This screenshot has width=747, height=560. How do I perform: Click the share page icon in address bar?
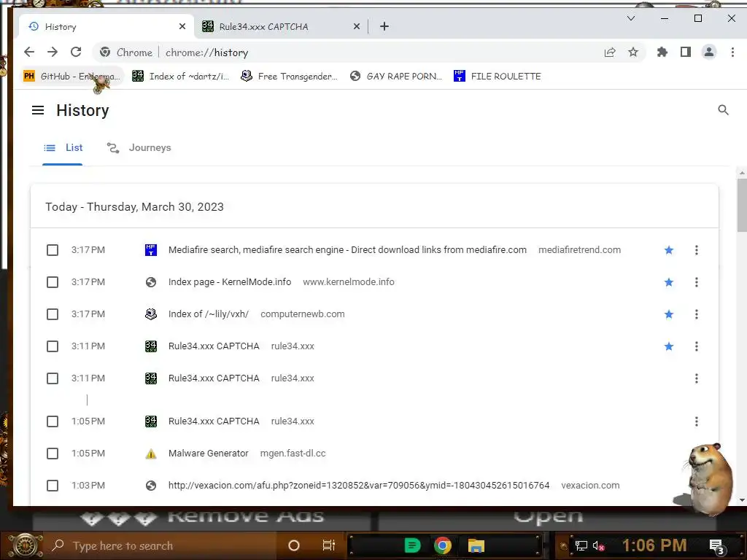610,52
